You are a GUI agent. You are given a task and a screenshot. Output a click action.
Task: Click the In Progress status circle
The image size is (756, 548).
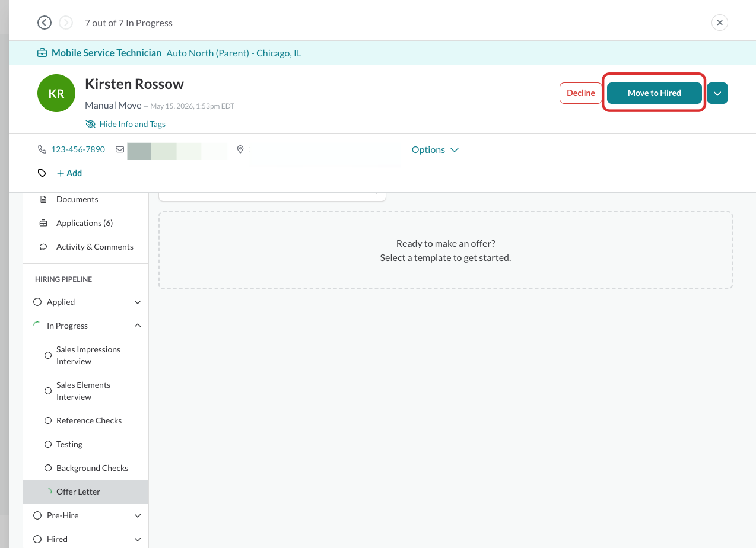37,326
